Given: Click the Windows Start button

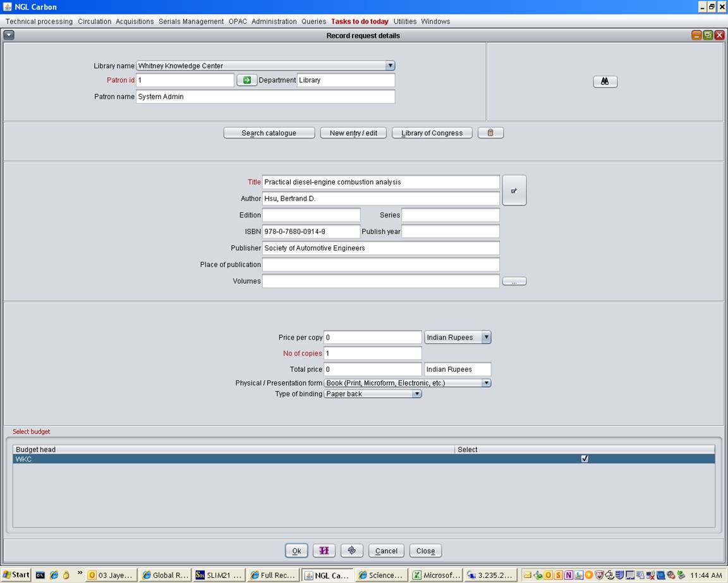Looking at the screenshot, I should (x=16, y=575).
